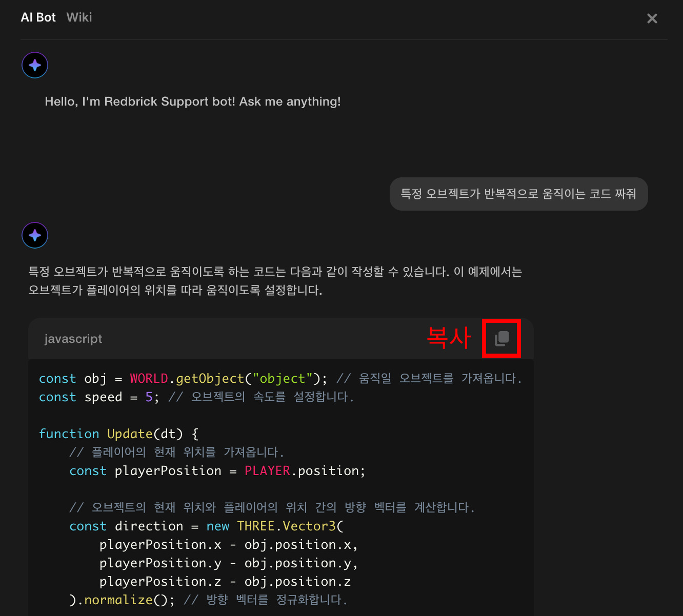Select the user message bubble about 반복적으로 움직이는 코드
This screenshot has height=616, width=683.
click(x=518, y=194)
